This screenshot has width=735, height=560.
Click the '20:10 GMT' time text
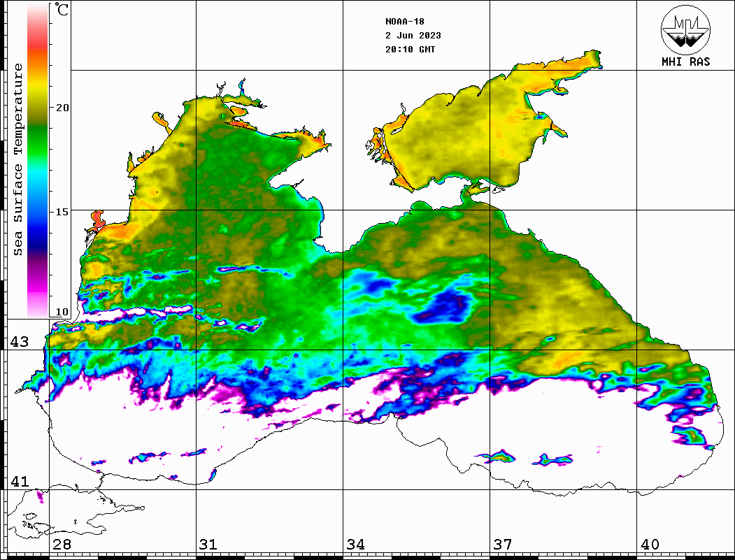point(410,50)
